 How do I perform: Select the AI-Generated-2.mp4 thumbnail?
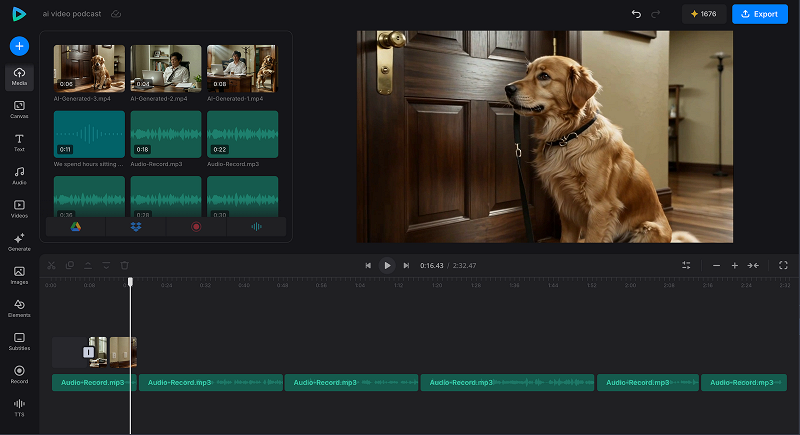coord(166,68)
